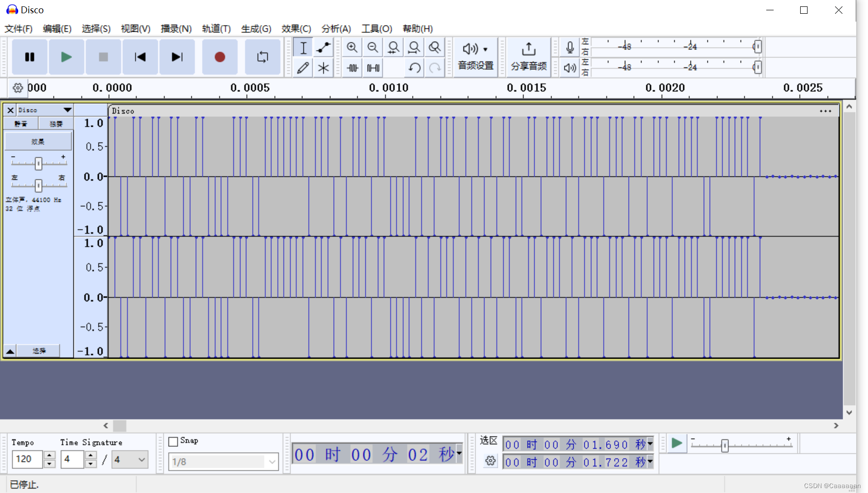Fit selection to width zoom icon
Image resolution: width=868 pixels, height=493 pixels.
pyautogui.click(x=393, y=48)
